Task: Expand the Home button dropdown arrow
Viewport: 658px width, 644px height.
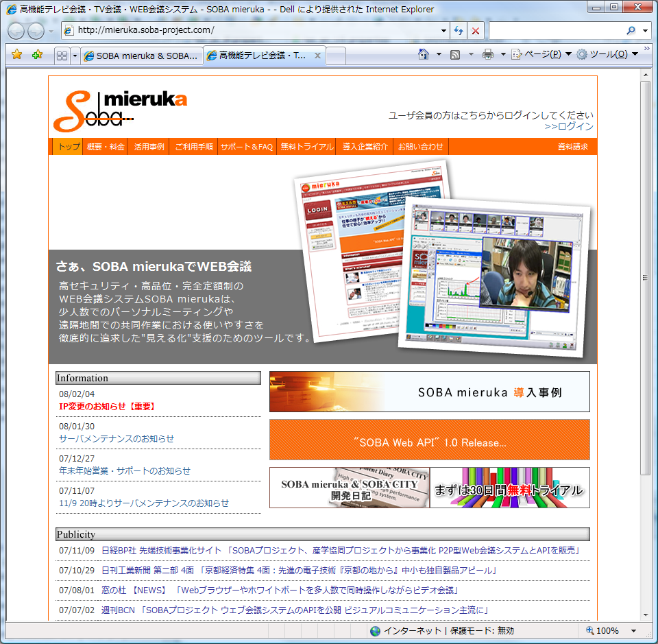Action: pyautogui.click(x=439, y=54)
